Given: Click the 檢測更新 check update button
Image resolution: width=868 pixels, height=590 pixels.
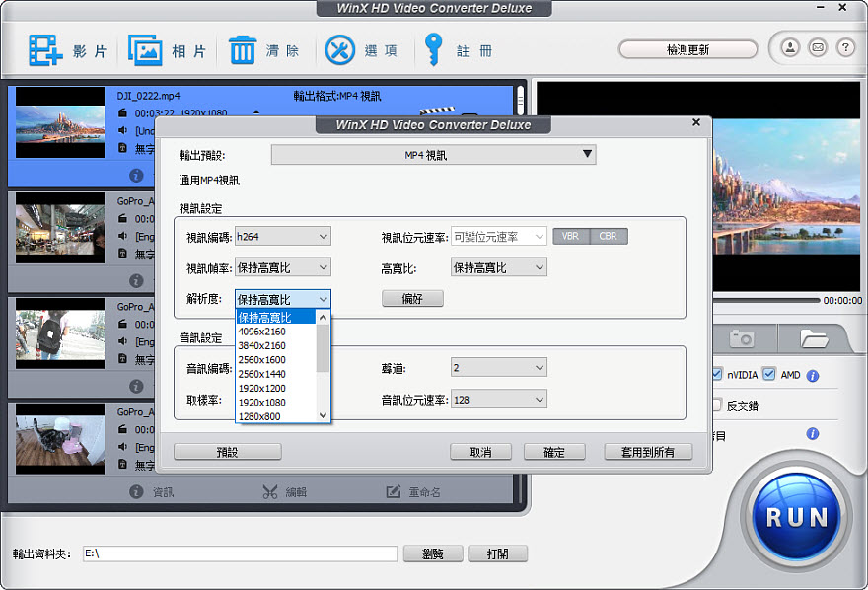Looking at the screenshot, I should pyautogui.click(x=687, y=49).
